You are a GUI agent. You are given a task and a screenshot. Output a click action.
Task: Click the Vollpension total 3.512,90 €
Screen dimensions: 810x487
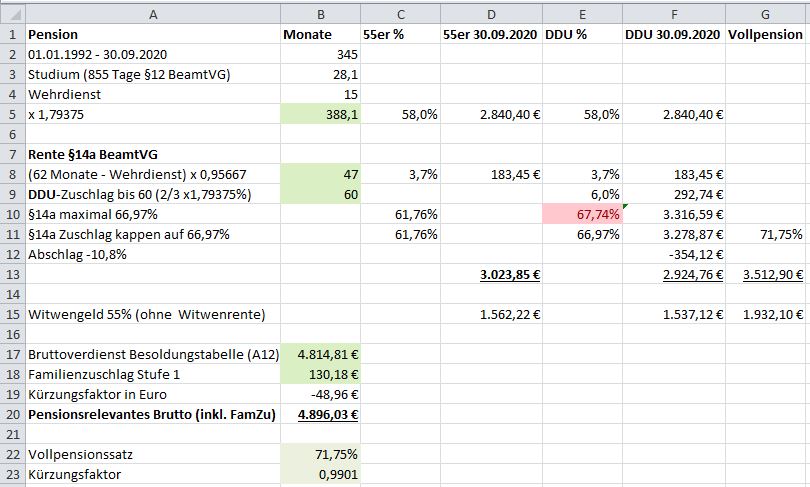point(767,274)
